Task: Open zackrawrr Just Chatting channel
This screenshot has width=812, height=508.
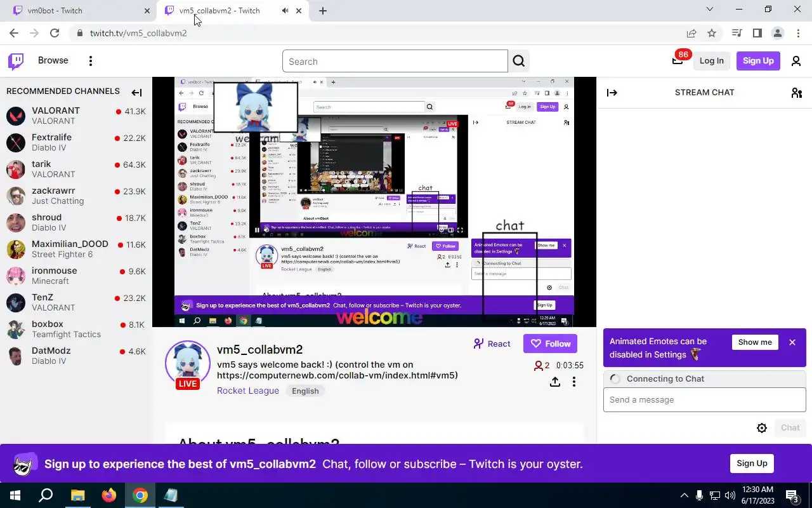Action: pyautogui.click(x=76, y=196)
